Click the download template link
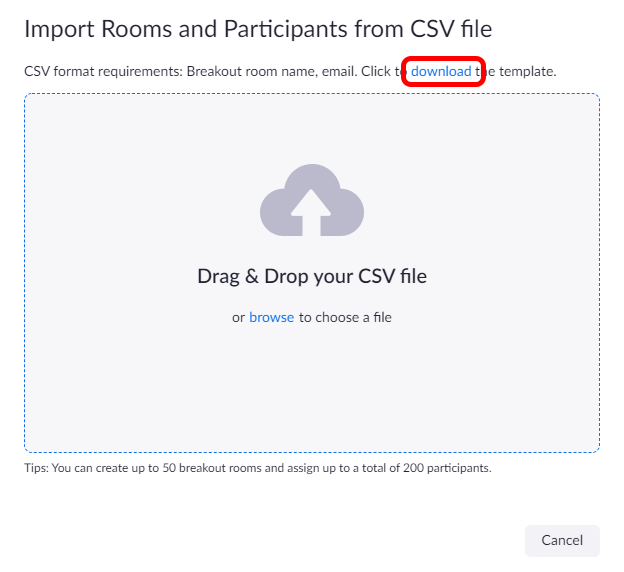This screenshot has width=624, height=572. click(441, 72)
